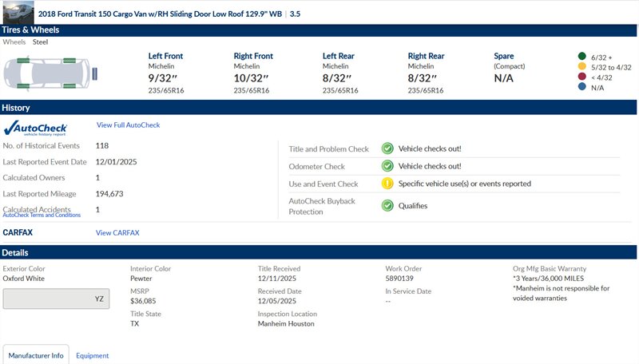This screenshot has width=639, height=364.
Task: Switch to the Equipment tab
Action: (93, 355)
